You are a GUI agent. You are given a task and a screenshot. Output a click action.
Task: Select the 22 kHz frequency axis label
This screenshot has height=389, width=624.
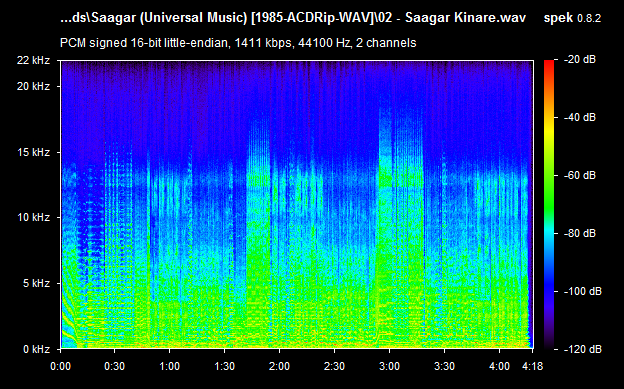tap(33, 61)
